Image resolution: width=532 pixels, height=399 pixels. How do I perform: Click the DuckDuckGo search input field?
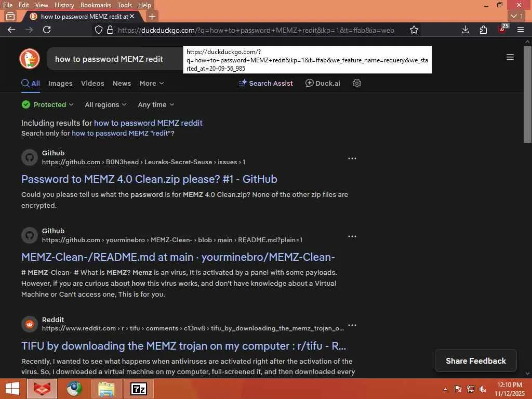pos(115,59)
